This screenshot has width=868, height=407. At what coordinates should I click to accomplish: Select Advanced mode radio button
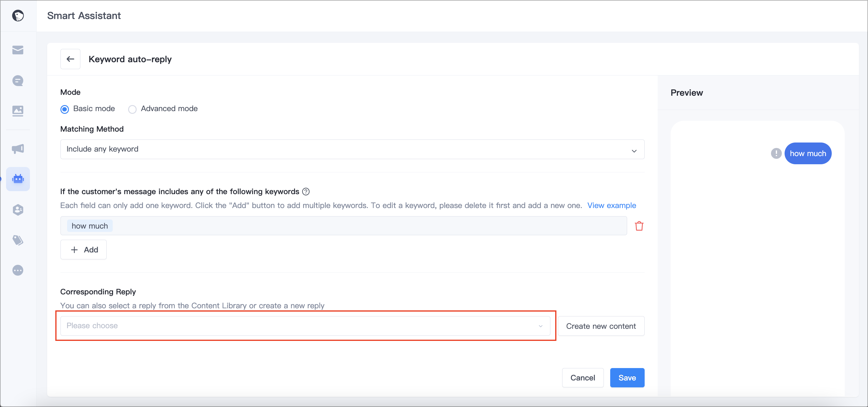132,109
